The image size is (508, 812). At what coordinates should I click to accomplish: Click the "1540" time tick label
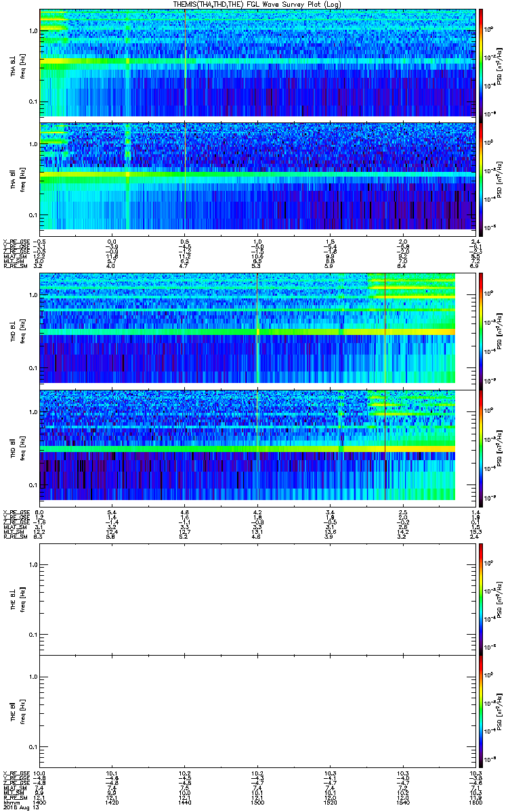pyautogui.click(x=402, y=802)
